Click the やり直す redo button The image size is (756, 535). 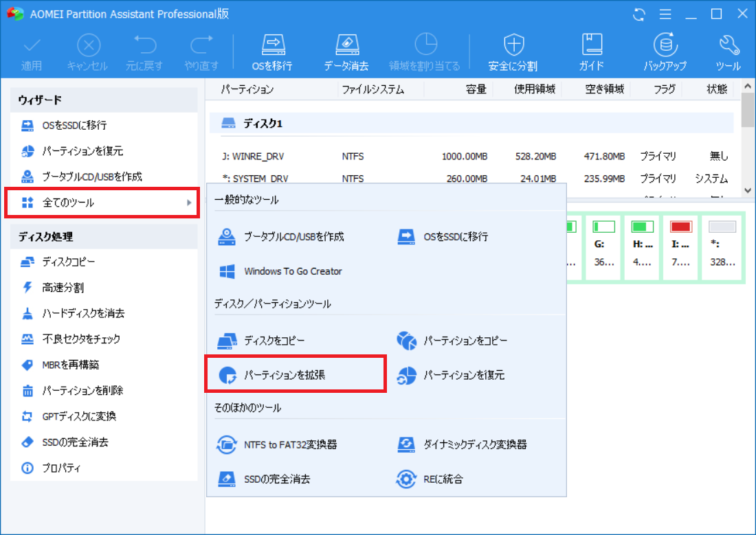(201, 52)
